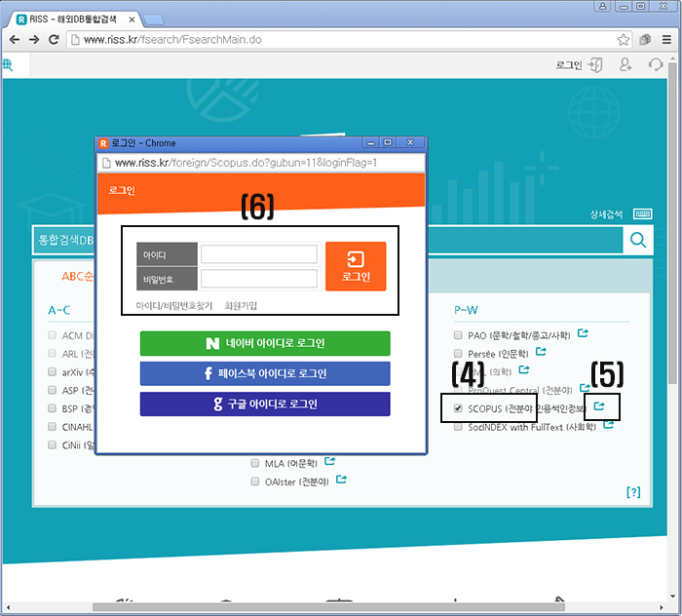Click the RISS search logo icon at top left
This screenshot has height=616, width=682.
pyautogui.click(x=8, y=65)
